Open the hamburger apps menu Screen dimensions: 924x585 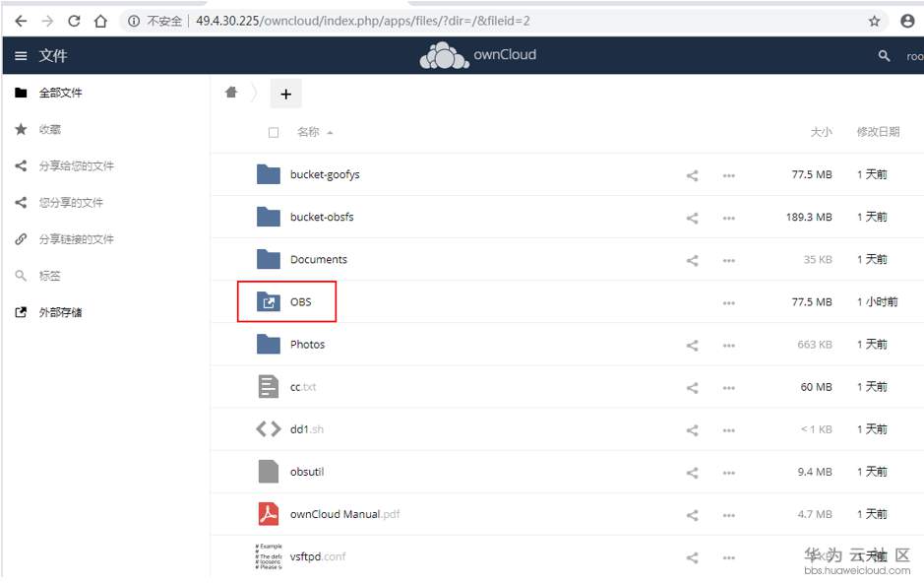[x=21, y=56]
